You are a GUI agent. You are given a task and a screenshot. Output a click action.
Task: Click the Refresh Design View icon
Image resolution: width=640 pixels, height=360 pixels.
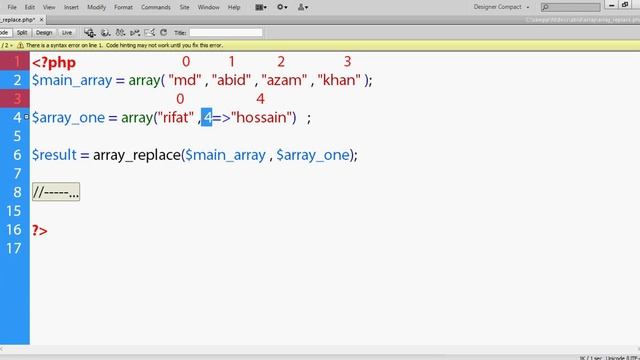point(164,33)
